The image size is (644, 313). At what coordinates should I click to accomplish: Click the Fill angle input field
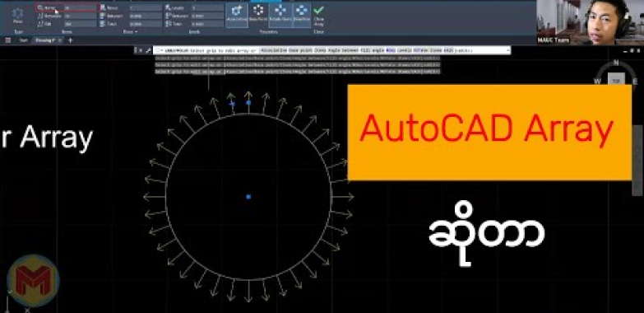click(81, 24)
